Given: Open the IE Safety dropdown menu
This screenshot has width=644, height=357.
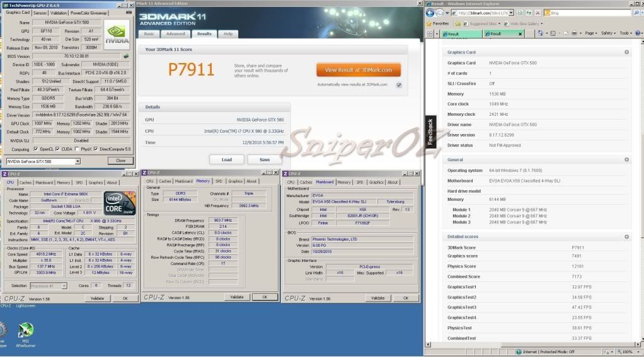Looking at the screenshot, I should click(x=608, y=33).
